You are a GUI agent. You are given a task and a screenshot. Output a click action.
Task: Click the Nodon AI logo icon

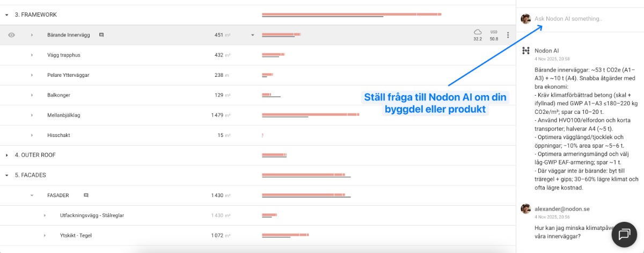(x=526, y=50)
